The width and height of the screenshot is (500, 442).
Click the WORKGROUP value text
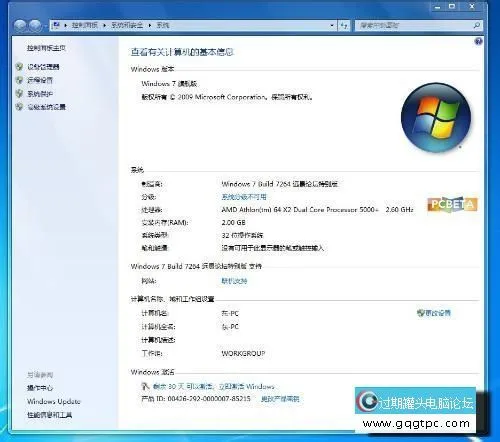click(x=243, y=353)
